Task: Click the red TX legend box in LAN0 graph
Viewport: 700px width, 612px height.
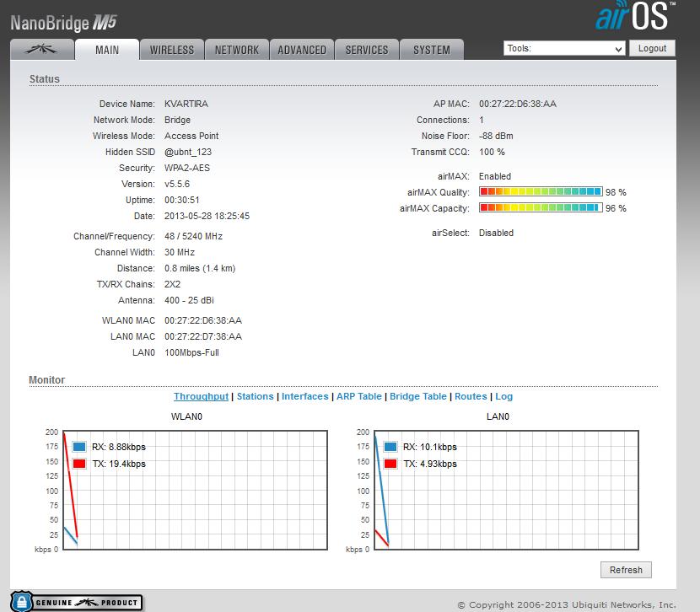Action: click(x=390, y=464)
